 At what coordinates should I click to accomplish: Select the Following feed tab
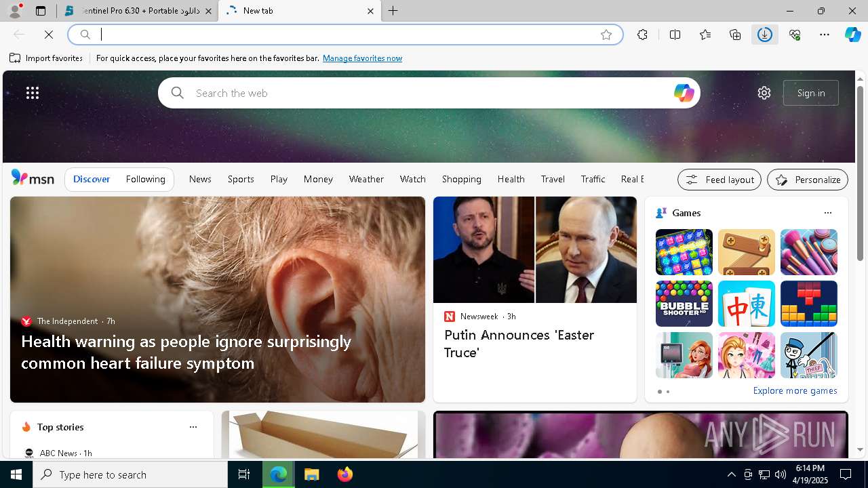[145, 179]
